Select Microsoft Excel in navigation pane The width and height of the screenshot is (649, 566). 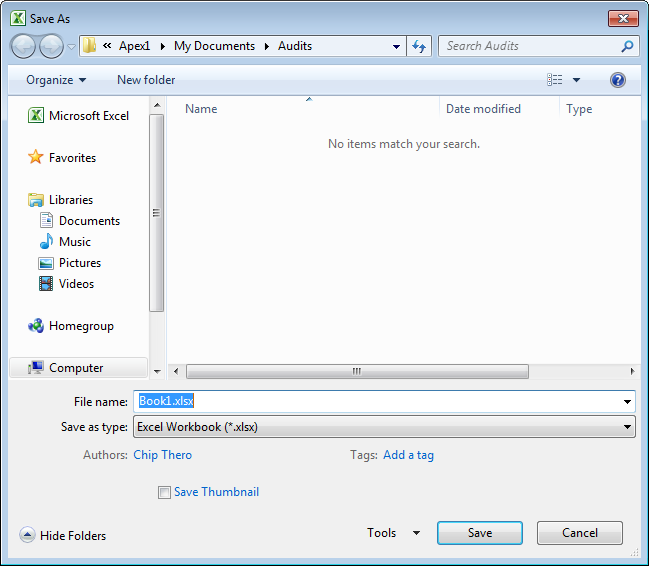pyautogui.click(x=88, y=116)
